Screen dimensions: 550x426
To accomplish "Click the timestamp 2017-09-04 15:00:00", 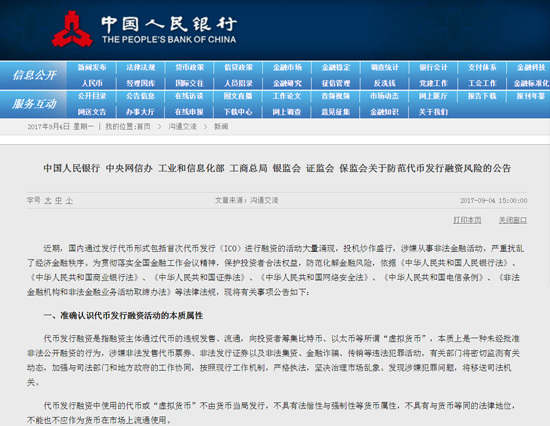I will [x=494, y=201].
